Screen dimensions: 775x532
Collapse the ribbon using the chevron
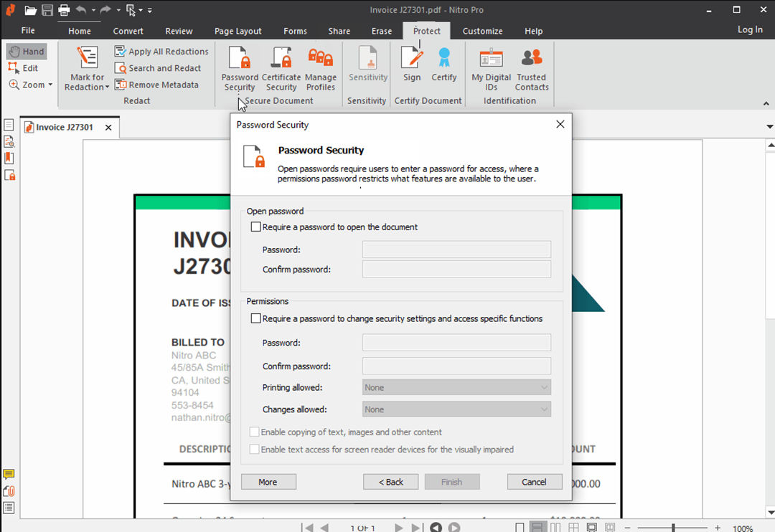766,104
